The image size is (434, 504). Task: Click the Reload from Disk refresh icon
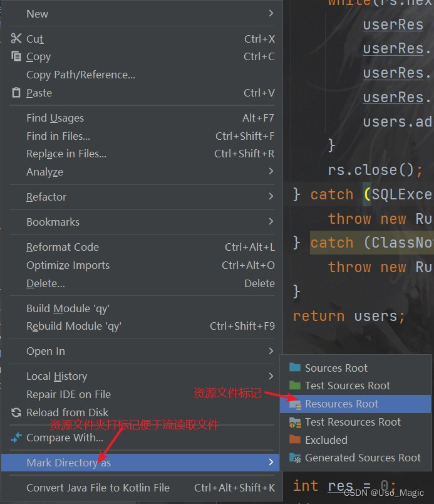(x=16, y=412)
